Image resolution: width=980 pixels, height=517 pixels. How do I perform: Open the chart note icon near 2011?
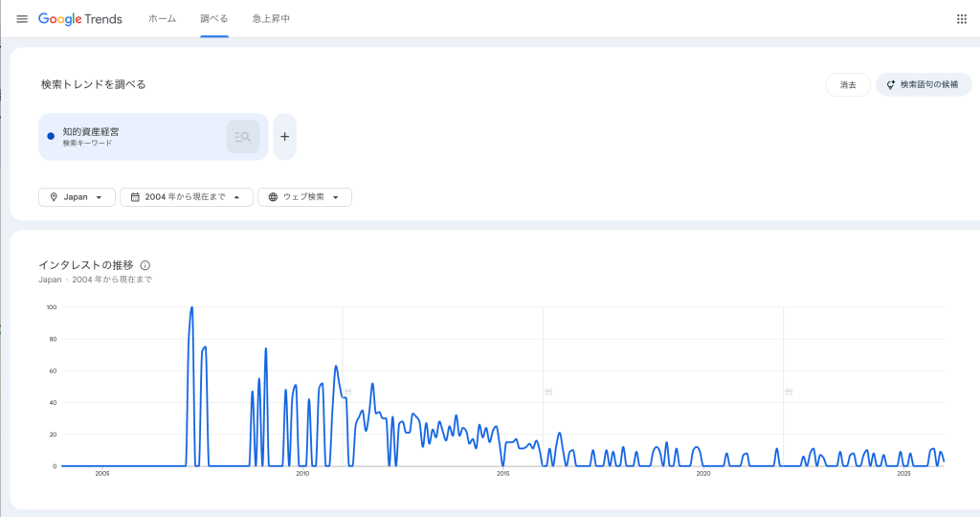[x=347, y=392]
